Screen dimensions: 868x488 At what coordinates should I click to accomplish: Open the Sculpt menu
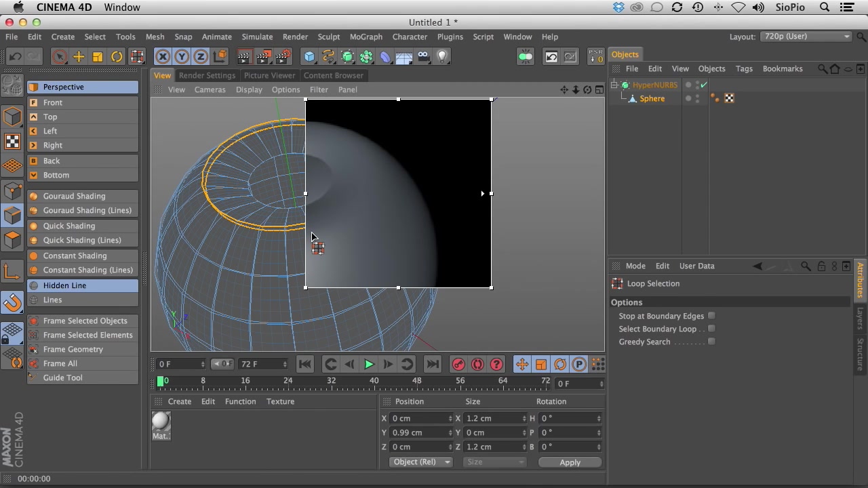pos(328,37)
